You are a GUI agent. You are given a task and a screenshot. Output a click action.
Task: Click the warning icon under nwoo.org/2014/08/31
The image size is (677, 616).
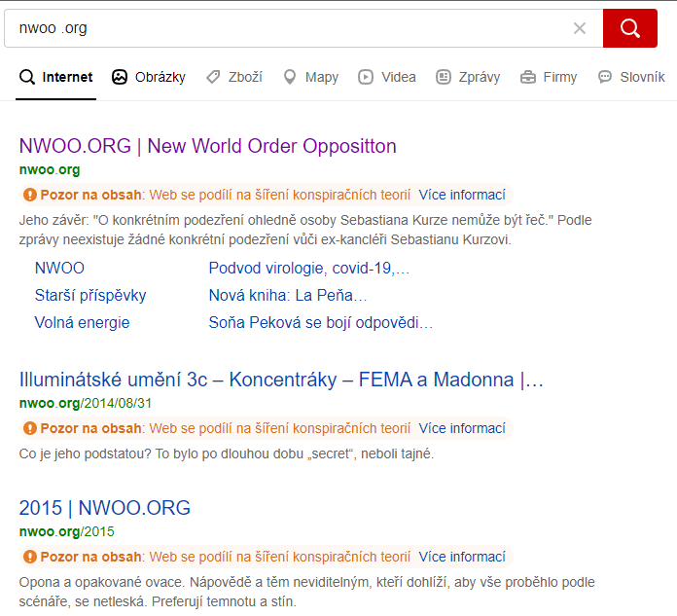(x=30, y=428)
